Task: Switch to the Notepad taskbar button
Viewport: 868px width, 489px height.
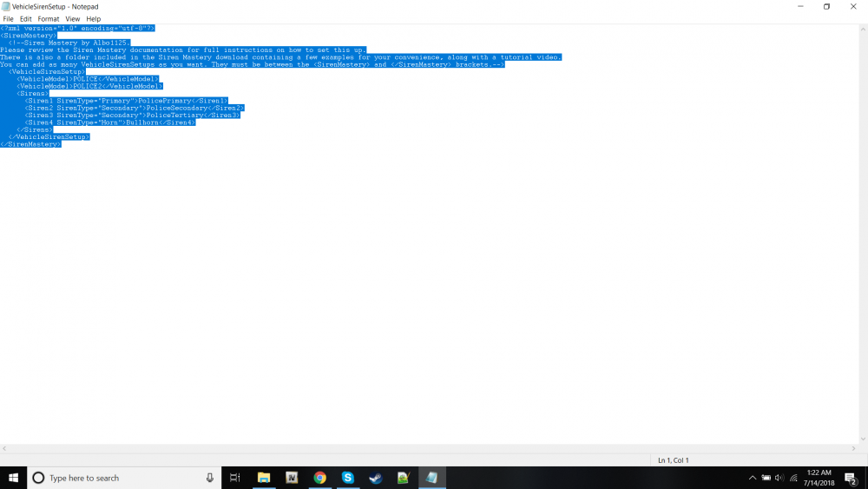Action: coord(431,478)
